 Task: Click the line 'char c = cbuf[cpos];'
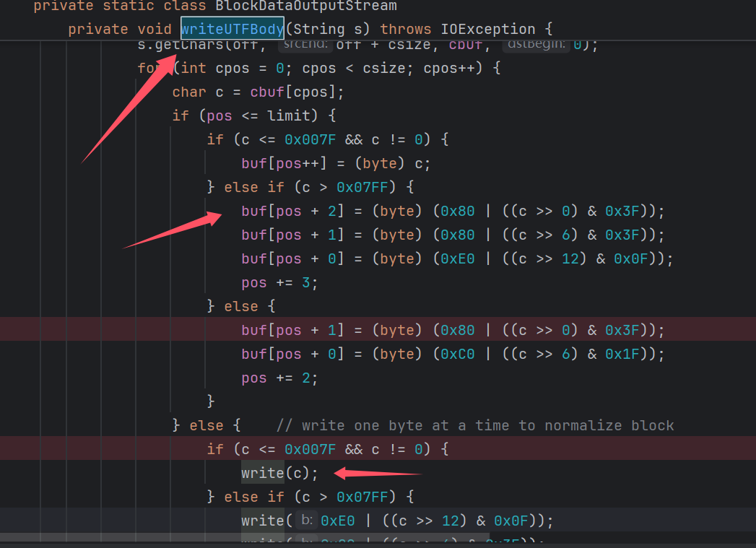click(x=258, y=92)
